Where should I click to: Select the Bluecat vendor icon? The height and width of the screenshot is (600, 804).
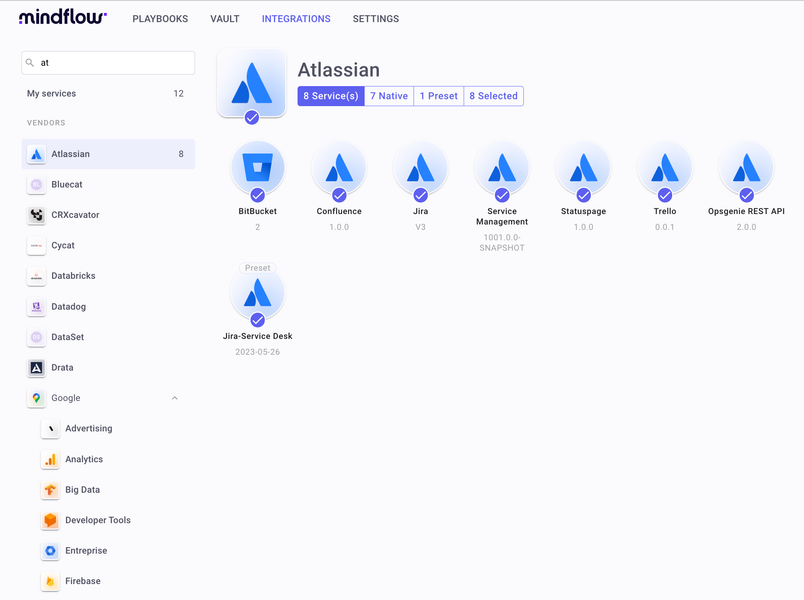pos(36,185)
